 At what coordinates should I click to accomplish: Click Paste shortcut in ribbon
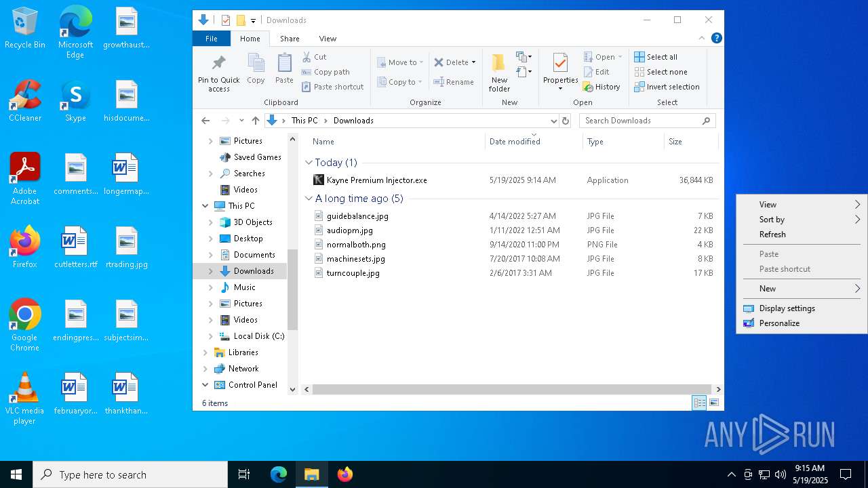click(332, 87)
